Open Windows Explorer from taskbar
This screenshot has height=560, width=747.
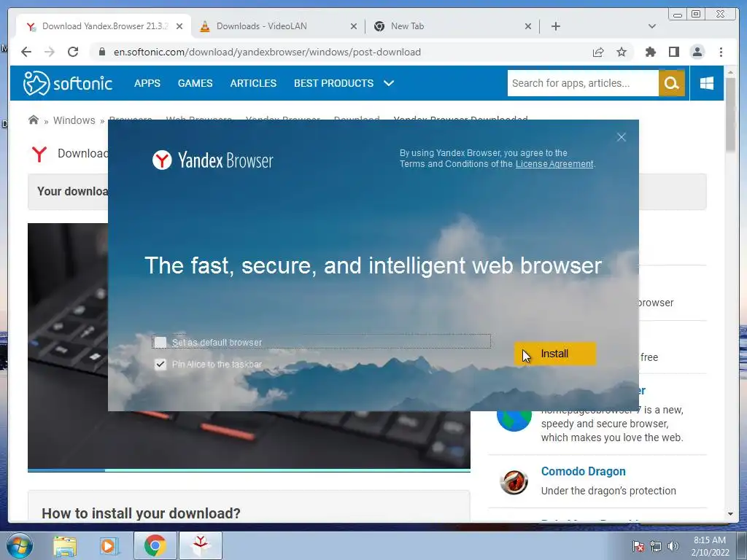pos(65,545)
